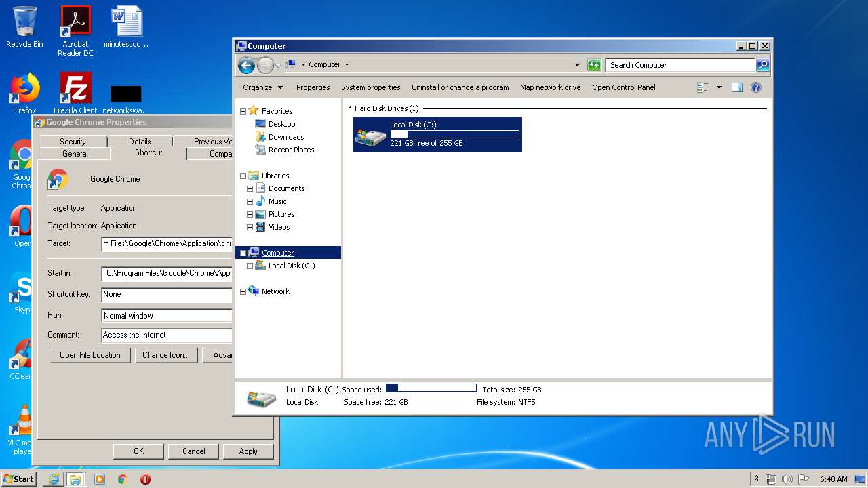Click Apply in Chrome Properties

[x=248, y=451]
